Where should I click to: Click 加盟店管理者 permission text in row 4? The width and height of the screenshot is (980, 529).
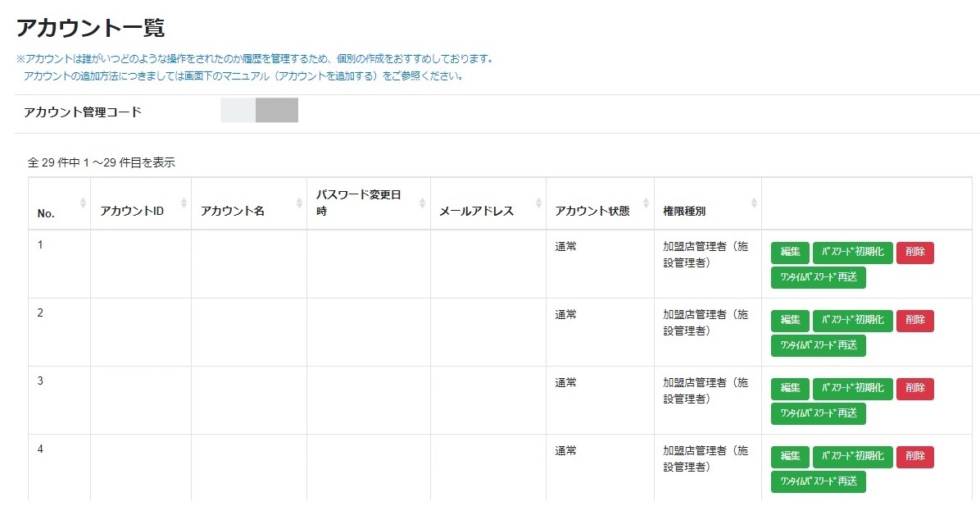706,459
